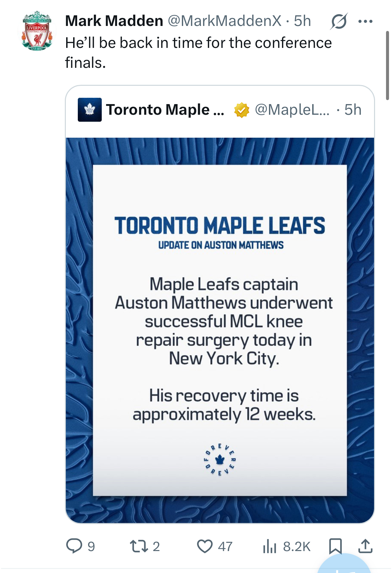Open Mark Madden's Liverpool crest profile picture
This screenshot has width=392, height=573.
coord(37,31)
